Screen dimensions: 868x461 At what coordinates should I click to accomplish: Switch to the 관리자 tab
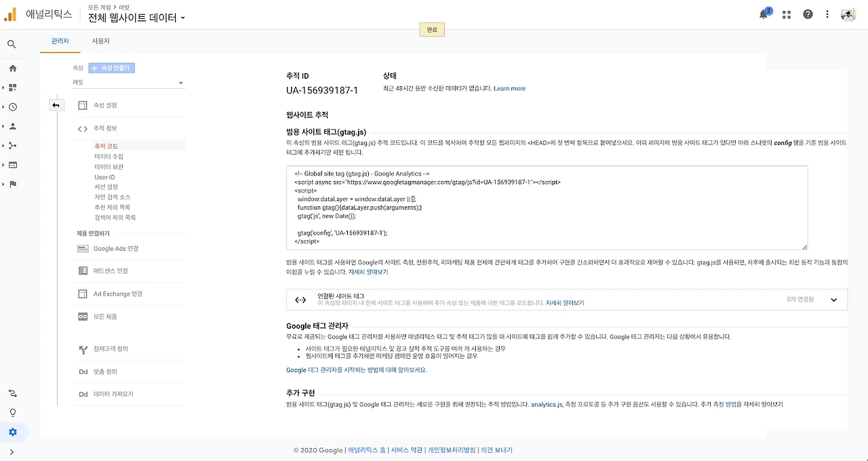pos(60,41)
